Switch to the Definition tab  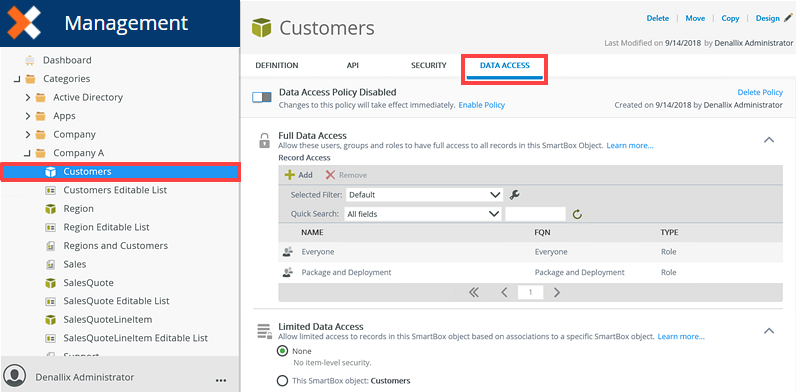277,66
